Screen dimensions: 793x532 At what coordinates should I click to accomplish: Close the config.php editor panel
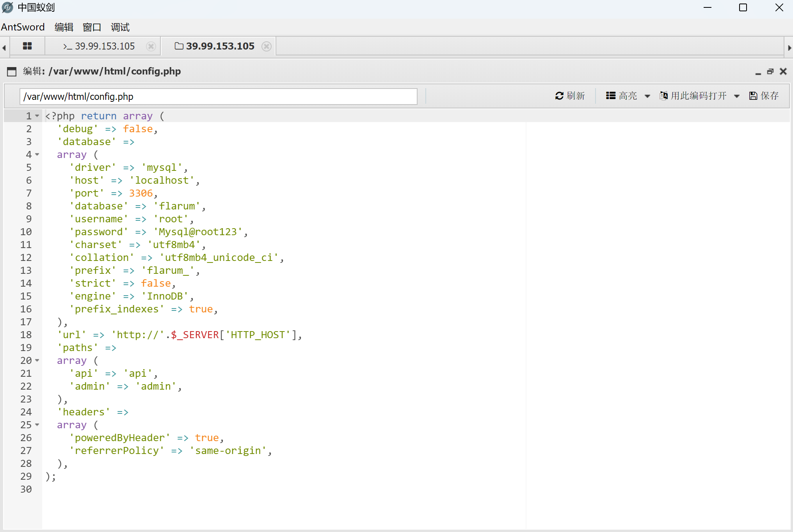pyautogui.click(x=783, y=71)
